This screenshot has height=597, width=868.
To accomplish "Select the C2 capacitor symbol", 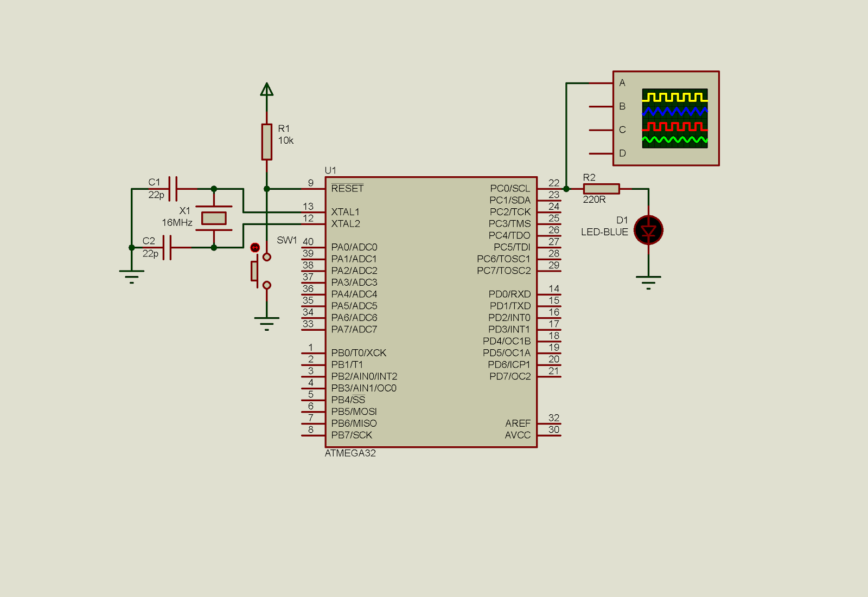I will pos(167,247).
